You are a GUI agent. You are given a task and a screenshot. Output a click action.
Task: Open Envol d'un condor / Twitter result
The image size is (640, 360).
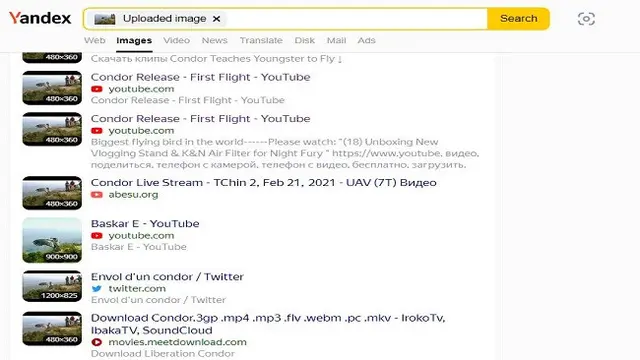click(167, 277)
